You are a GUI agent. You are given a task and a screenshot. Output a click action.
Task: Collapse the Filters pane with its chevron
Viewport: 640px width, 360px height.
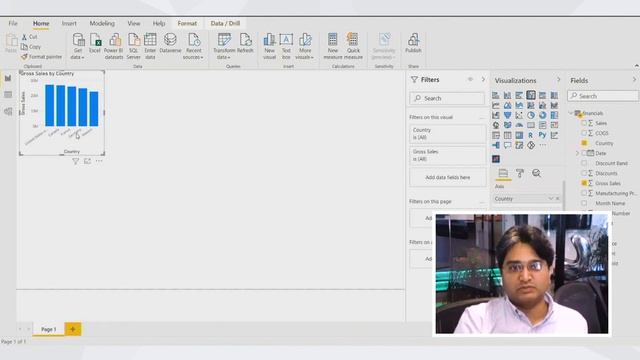(483, 80)
